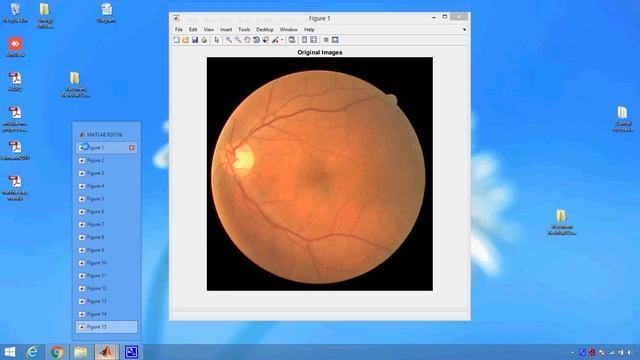
Task: Activate the Zoom Out magnifier tool
Action: 238,40
